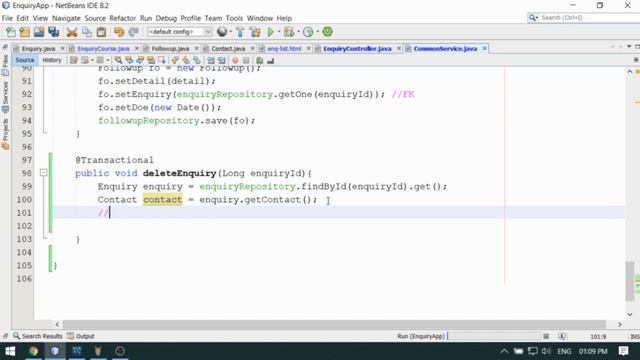Image resolution: width=640 pixels, height=360 pixels.
Task: Open the Files side panel
Action: coord(5,65)
